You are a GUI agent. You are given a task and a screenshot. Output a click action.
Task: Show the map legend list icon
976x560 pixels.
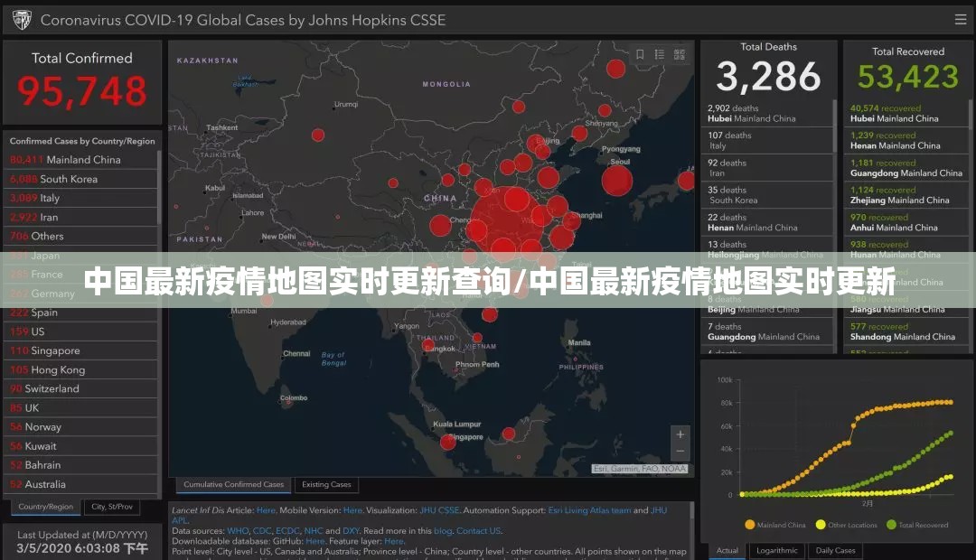(659, 54)
